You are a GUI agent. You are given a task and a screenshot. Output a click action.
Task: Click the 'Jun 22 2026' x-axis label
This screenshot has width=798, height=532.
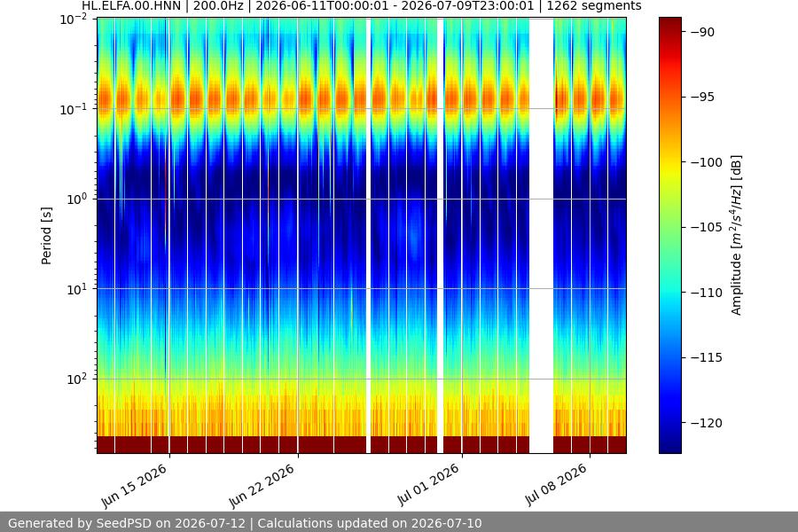[262, 486]
